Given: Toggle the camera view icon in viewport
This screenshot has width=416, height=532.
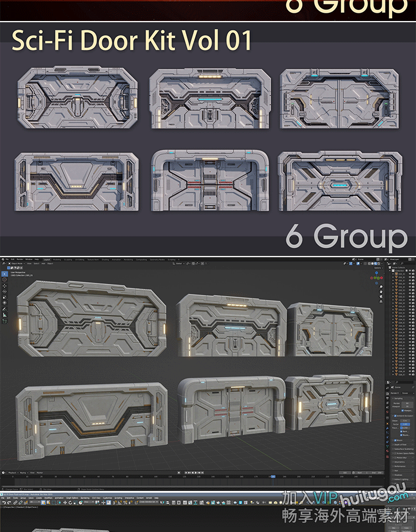Looking at the screenshot, I should coord(381,296).
